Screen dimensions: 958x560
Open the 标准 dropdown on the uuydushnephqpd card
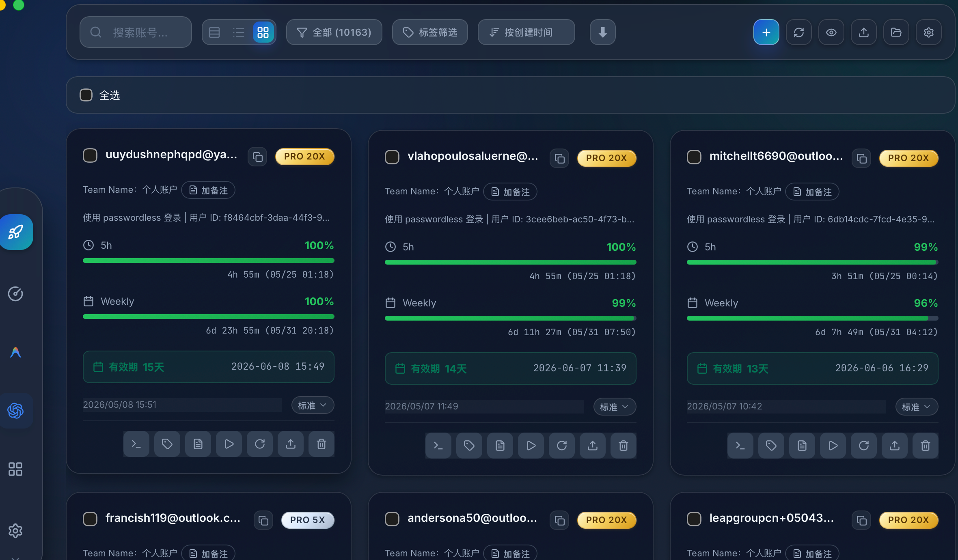[313, 405]
